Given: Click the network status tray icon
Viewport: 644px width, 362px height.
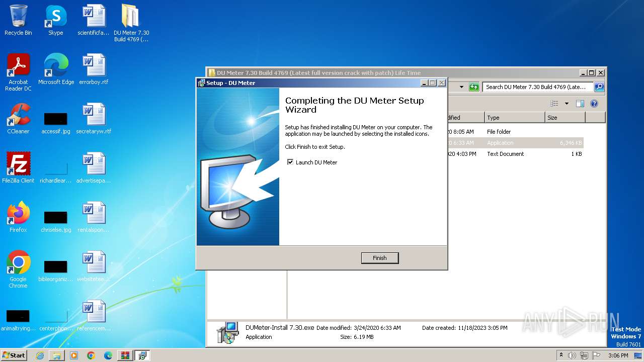Looking at the screenshot, I should [x=584, y=355].
